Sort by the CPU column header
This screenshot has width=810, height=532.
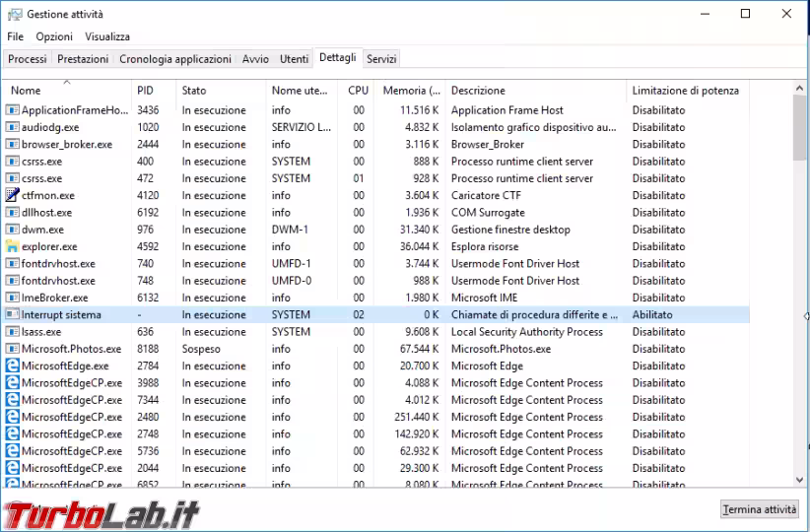tap(357, 91)
